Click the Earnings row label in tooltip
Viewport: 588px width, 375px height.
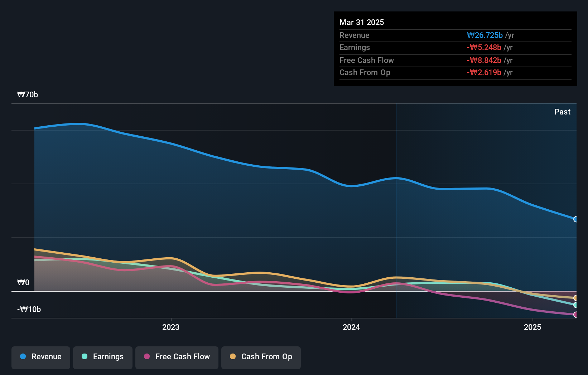click(355, 47)
